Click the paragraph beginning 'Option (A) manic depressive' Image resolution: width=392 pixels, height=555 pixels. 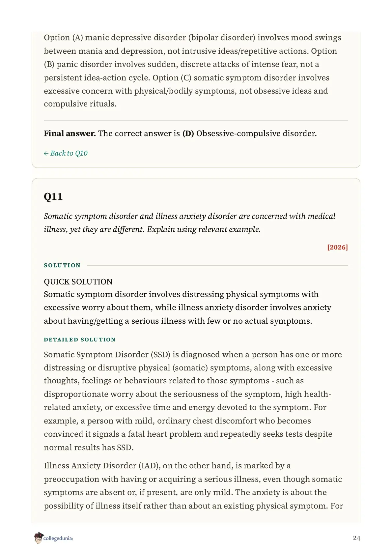point(193,71)
